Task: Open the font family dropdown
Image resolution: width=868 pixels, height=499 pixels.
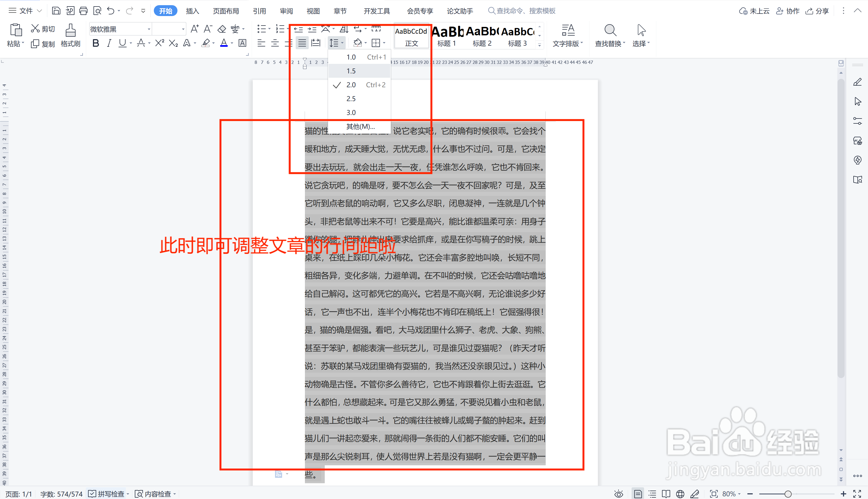Action: click(149, 29)
